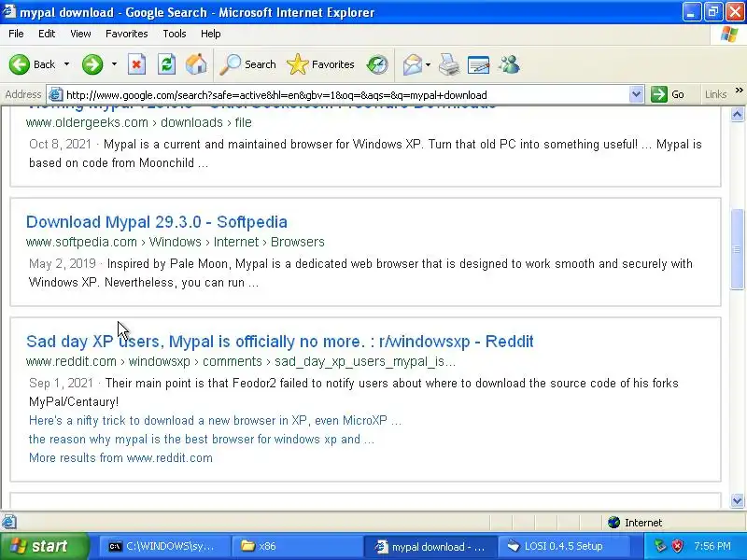Click the Edit page notepad icon
Screen dimensions: 747x560
[x=479, y=64]
